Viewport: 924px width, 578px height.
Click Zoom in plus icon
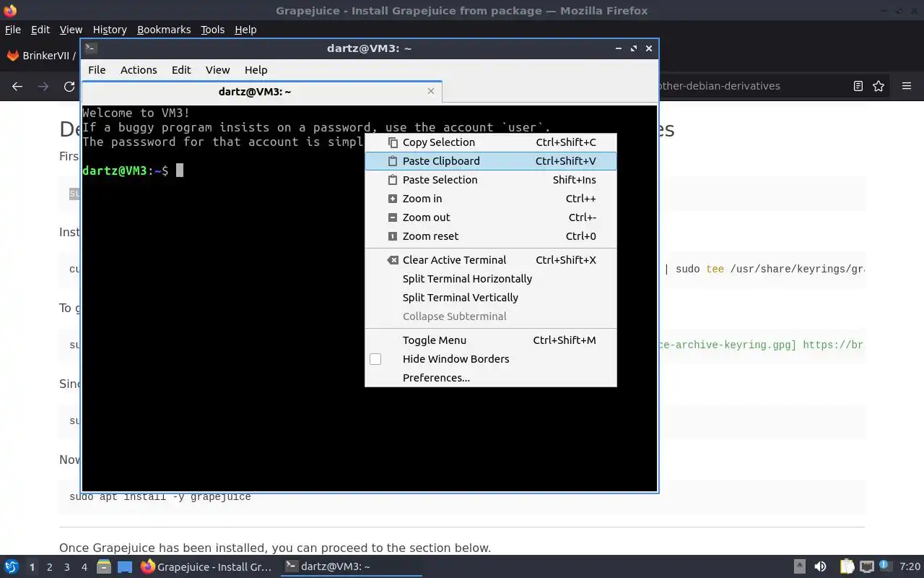click(393, 199)
